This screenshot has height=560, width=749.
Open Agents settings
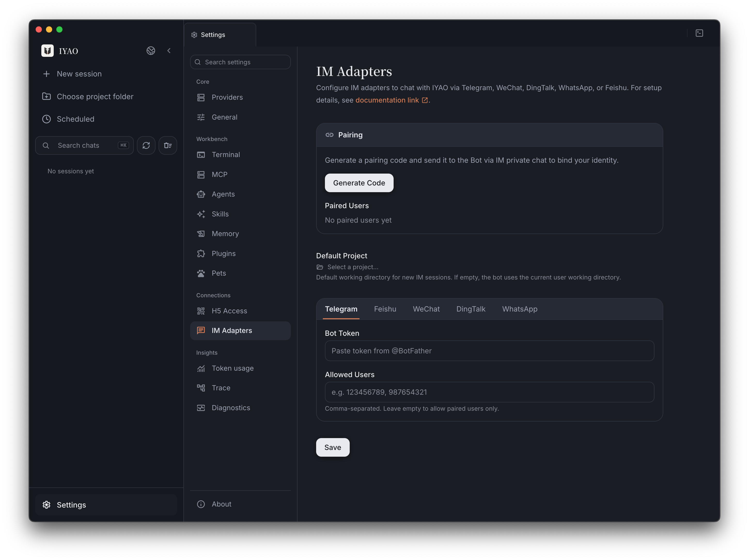(x=240, y=194)
